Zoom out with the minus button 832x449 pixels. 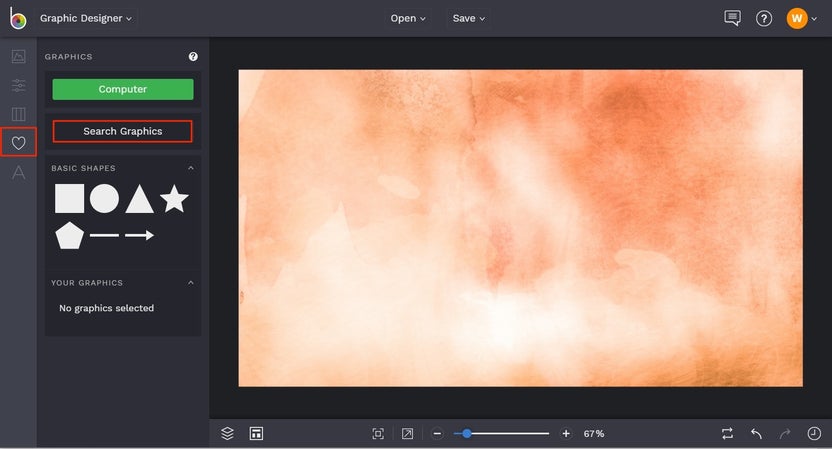coord(437,434)
